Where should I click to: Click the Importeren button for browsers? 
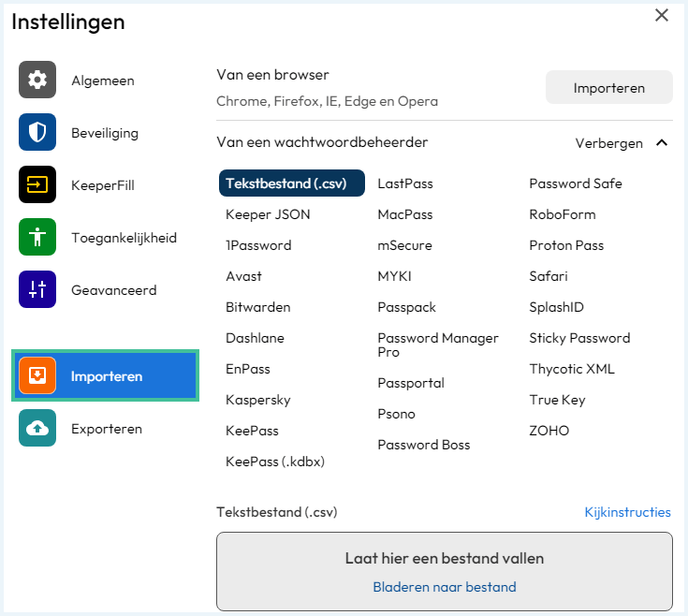pos(609,87)
